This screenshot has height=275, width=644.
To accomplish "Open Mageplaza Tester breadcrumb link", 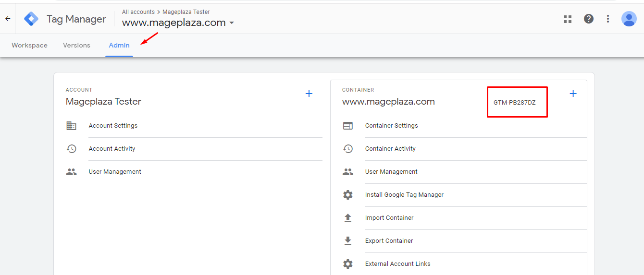I will click(x=186, y=12).
